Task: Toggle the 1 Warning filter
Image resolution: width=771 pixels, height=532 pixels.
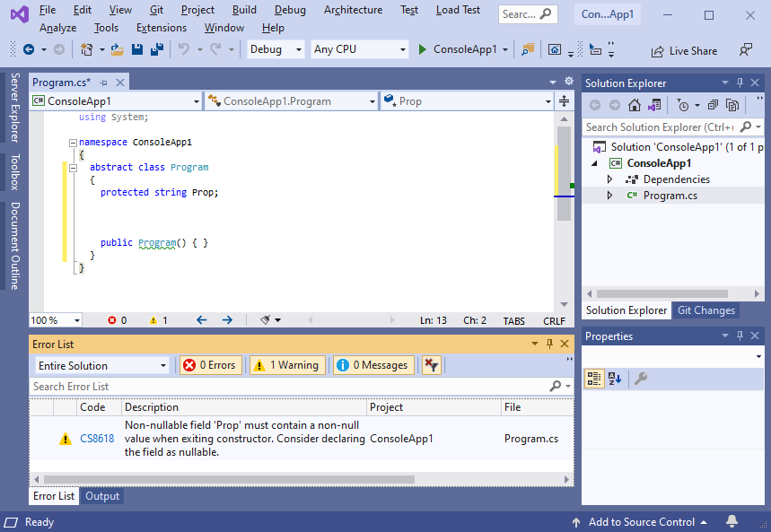Action: click(287, 365)
